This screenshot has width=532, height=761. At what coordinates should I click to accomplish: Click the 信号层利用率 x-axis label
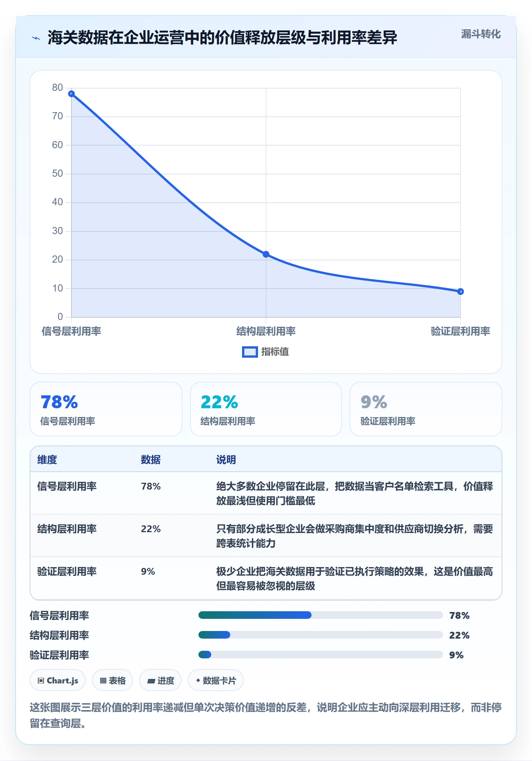point(71,331)
